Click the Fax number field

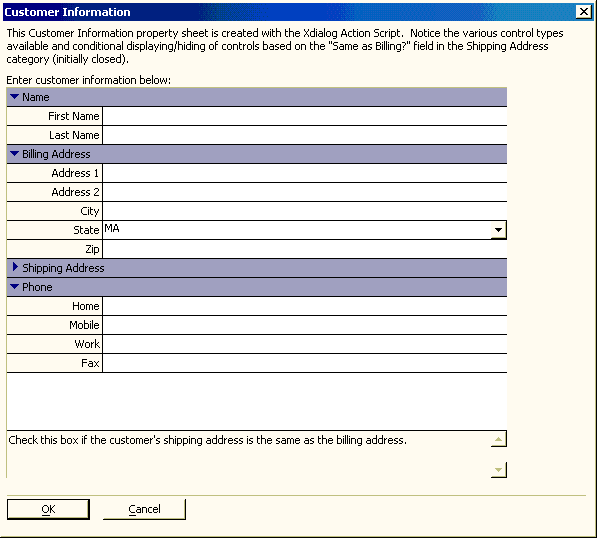point(305,363)
